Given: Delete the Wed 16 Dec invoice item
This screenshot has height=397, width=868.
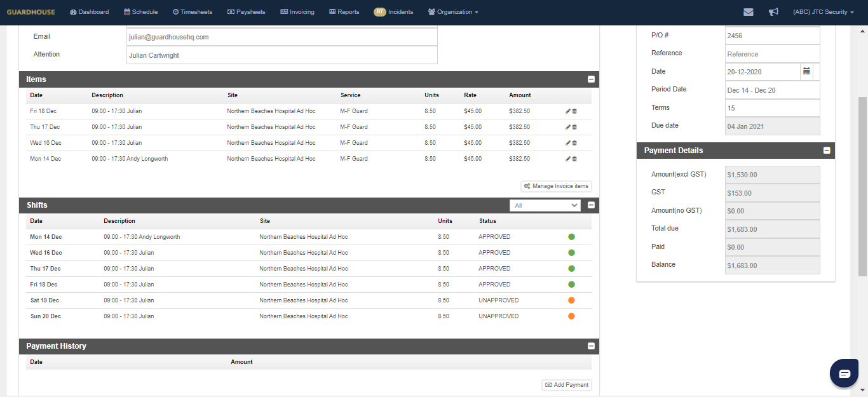Looking at the screenshot, I should pos(574,143).
